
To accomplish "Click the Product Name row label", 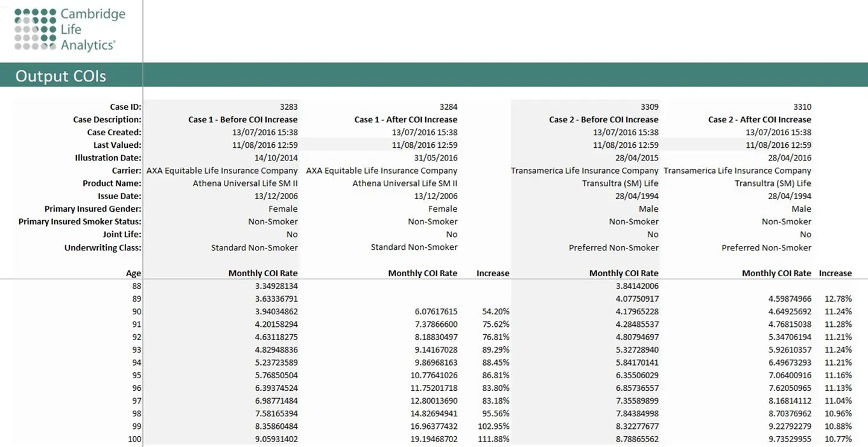I will point(112,183).
